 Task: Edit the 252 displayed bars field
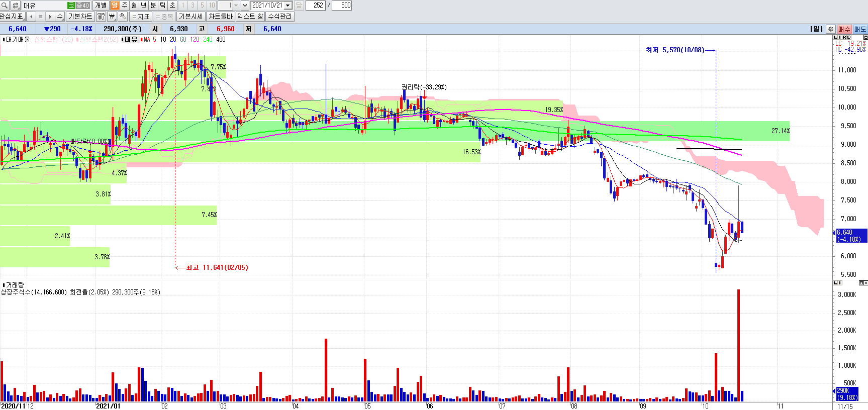[316, 5]
